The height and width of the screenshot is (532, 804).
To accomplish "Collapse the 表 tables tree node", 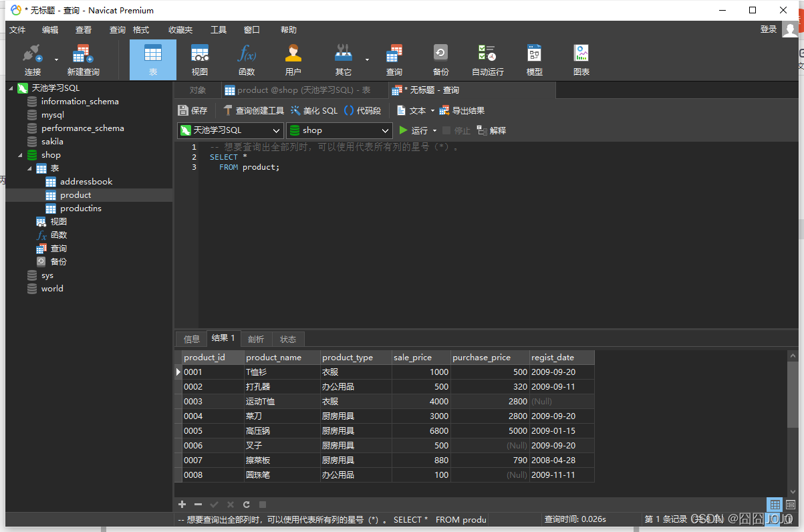I will coord(30,168).
